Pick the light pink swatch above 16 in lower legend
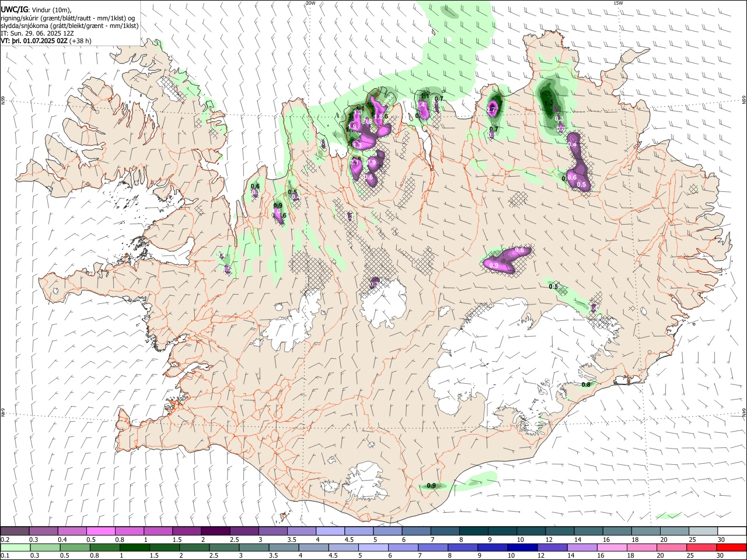747x560 pixels. pos(612,547)
